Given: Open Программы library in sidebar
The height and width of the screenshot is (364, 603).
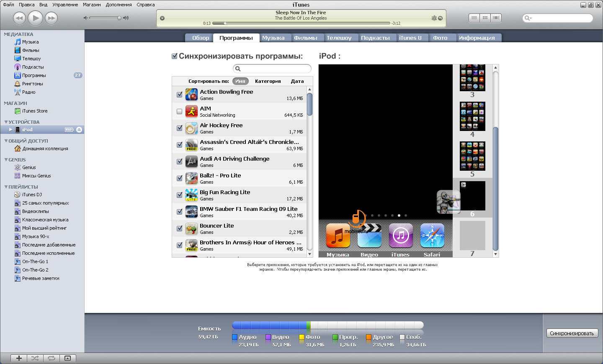Looking at the screenshot, I should tap(34, 75).
